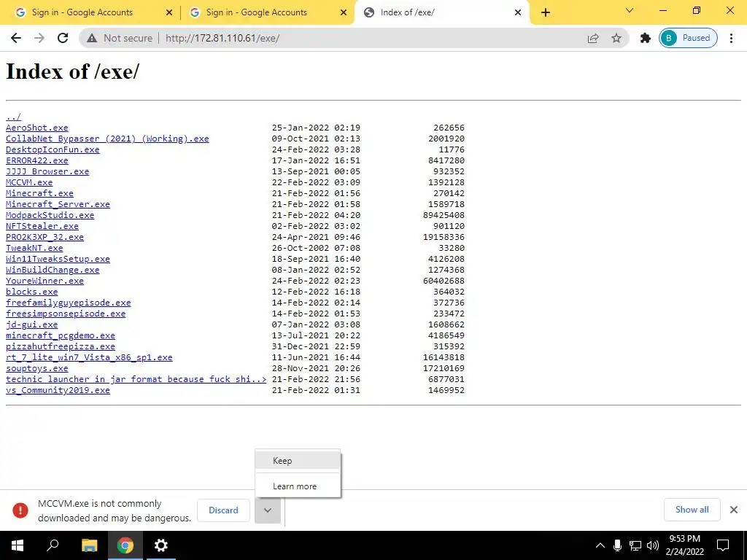
Task: Download AeroShot.exe
Action: (x=36, y=128)
